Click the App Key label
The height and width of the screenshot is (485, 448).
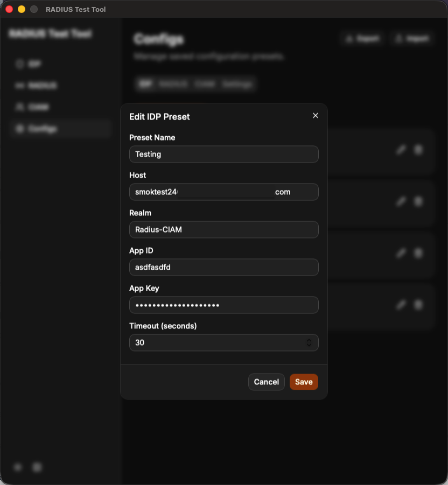[x=144, y=289]
